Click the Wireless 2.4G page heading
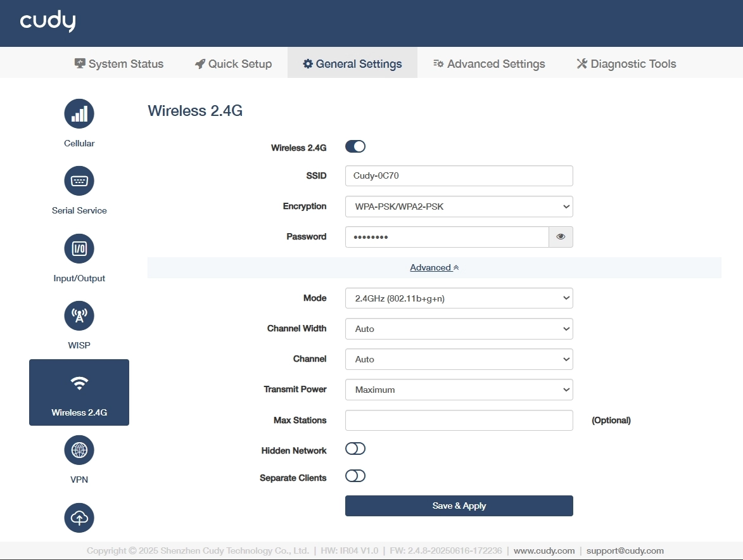743x560 pixels. coord(195,111)
